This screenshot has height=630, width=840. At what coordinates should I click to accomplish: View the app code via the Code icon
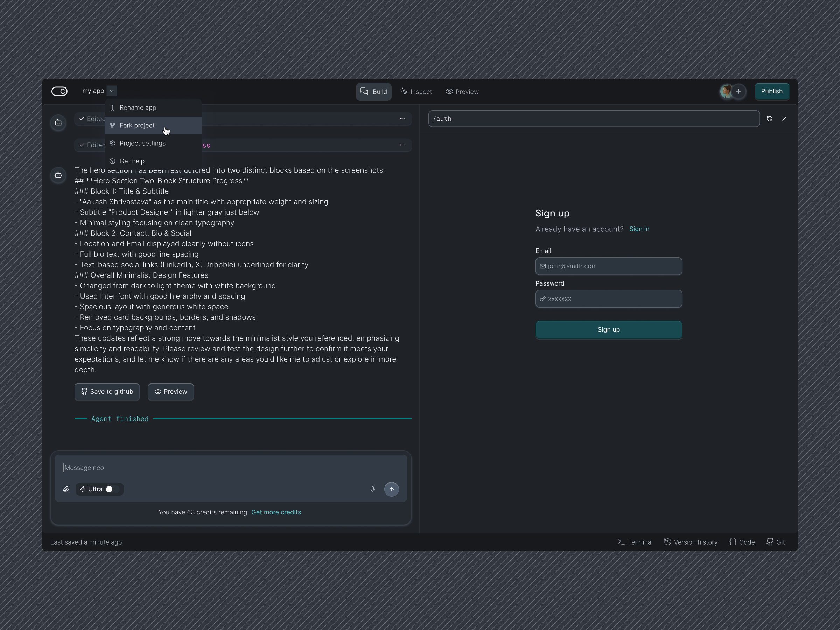coord(742,542)
